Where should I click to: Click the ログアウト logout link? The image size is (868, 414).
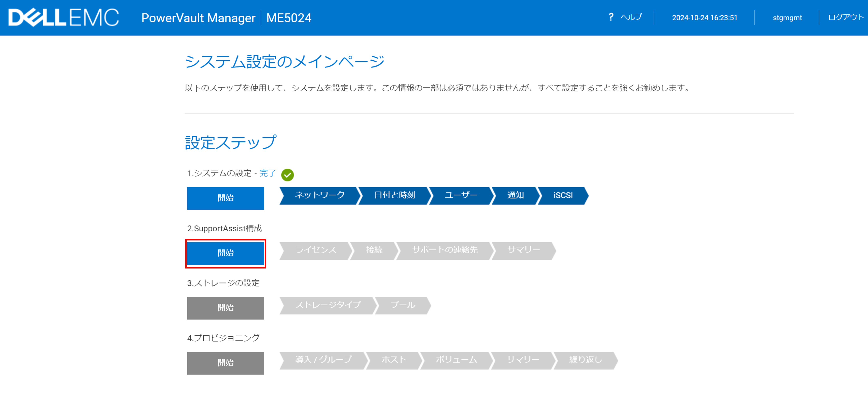(x=846, y=17)
